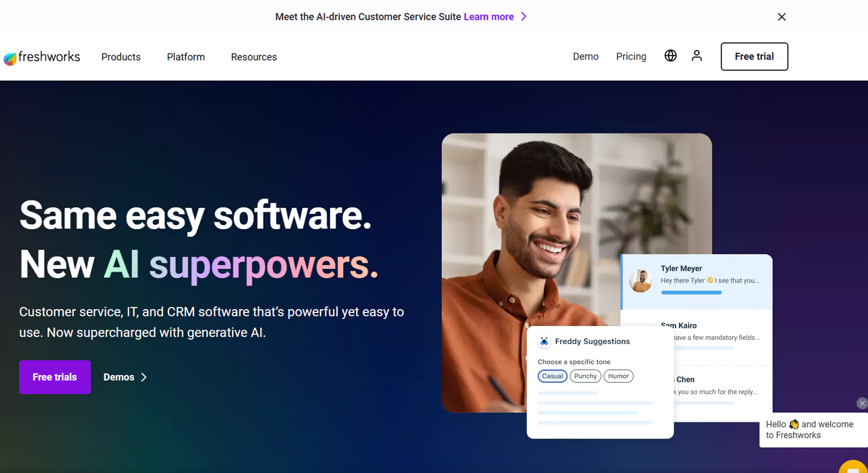This screenshot has height=473, width=868.
Task: Open the user account icon
Action: pyautogui.click(x=697, y=56)
